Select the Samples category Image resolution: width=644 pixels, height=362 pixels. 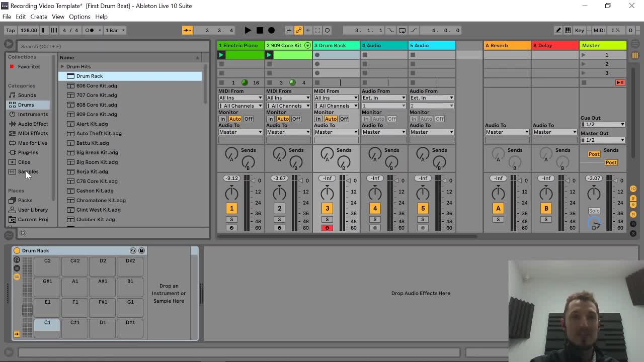pyautogui.click(x=28, y=171)
